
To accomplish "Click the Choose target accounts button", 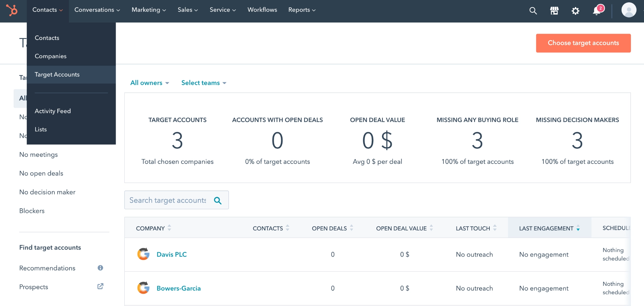I will 583,43.
